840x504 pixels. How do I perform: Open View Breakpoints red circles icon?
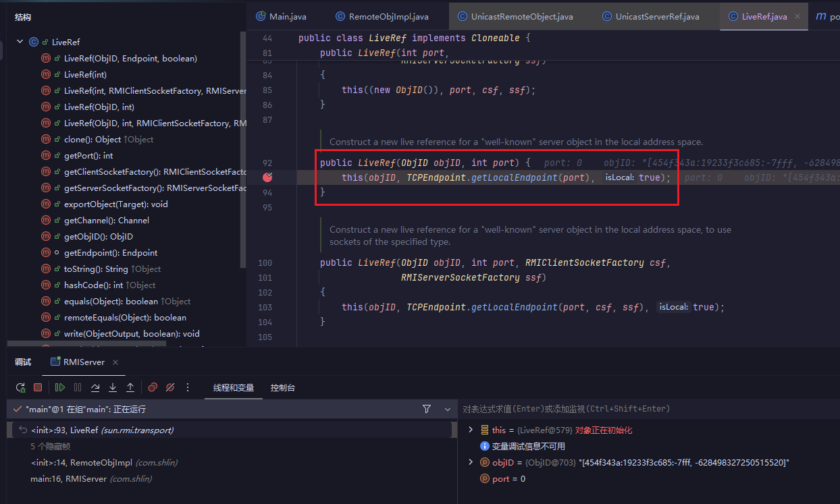click(x=153, y=387)
